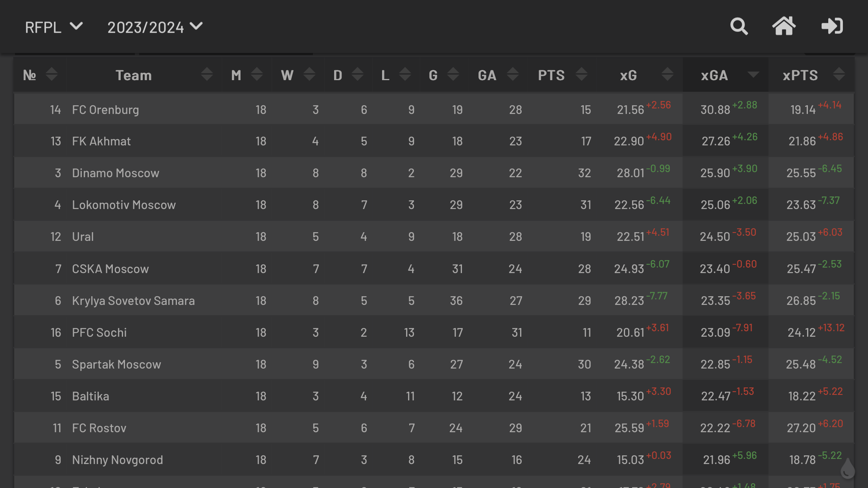Click the water drop icon
This screenshot has height=488, width=868.
(848, 468)
